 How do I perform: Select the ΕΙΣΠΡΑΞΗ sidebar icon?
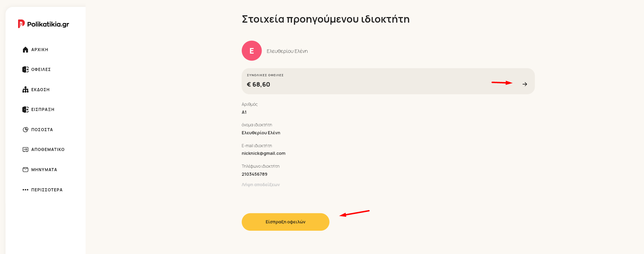coord(25,110)
